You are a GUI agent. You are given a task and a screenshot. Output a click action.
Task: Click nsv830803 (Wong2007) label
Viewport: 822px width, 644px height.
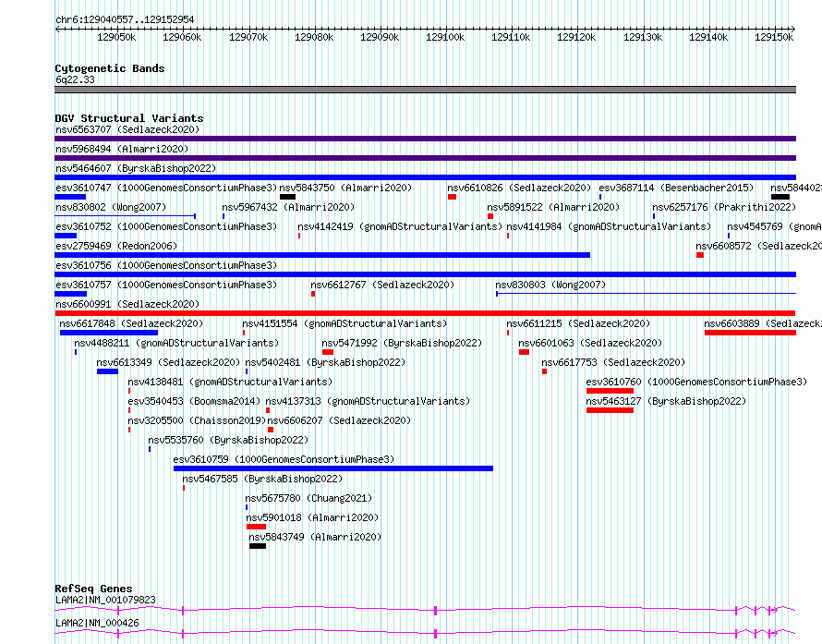550,285
